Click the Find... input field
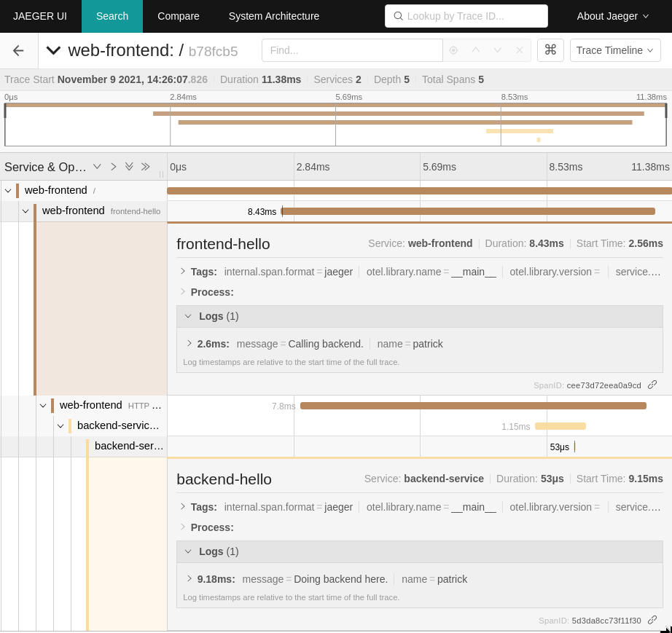The image size is (672, 633). click(352, 50)
